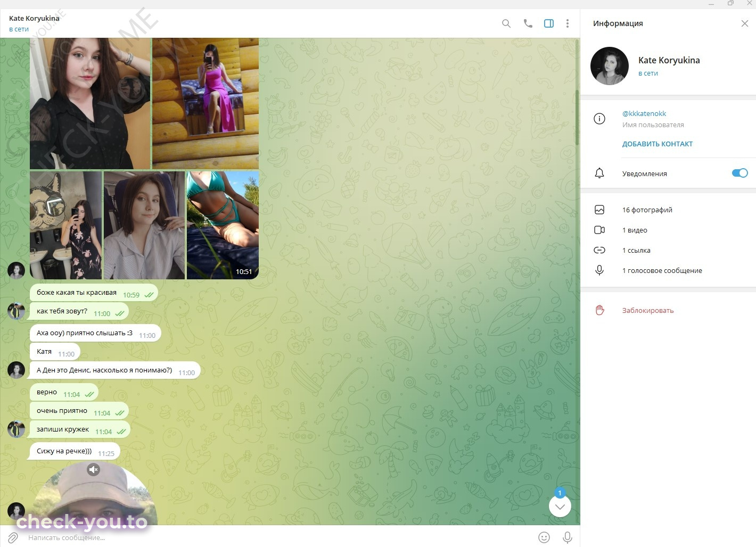
Task: Select the message "как тебя зовут?"
Action: pyautogui.click(x=79, y=312)
